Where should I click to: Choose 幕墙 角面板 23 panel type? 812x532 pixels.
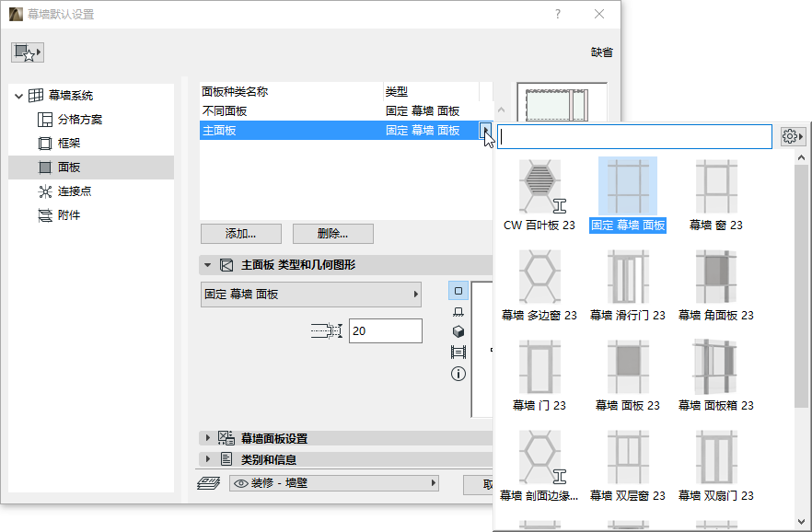[716, 285]
